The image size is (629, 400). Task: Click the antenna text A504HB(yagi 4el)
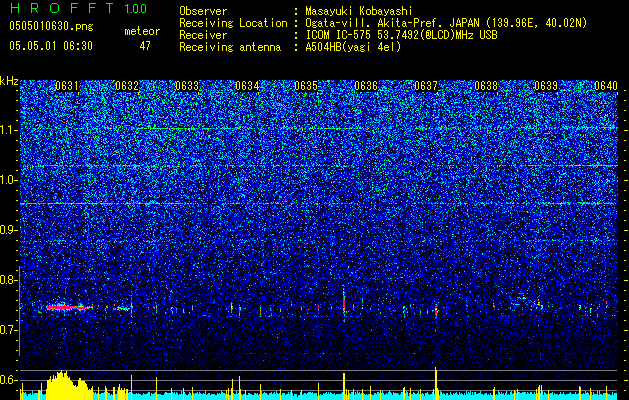click(353, 47)
